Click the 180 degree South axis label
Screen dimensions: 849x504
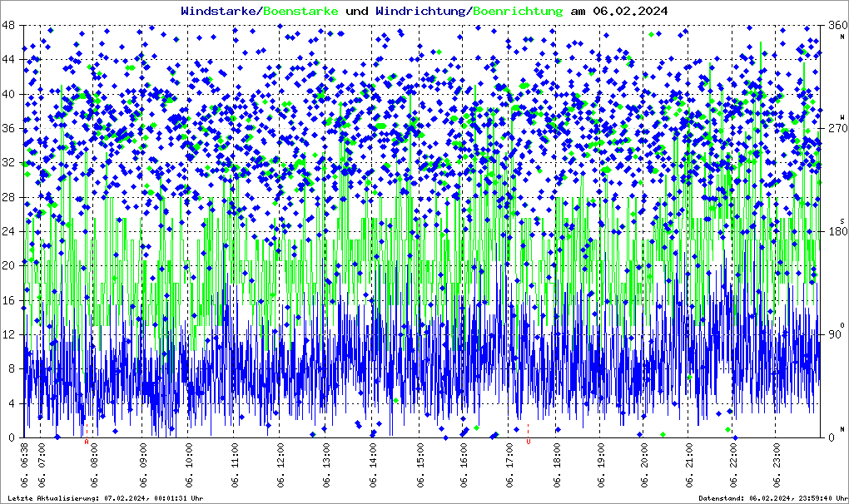[833, 231]
